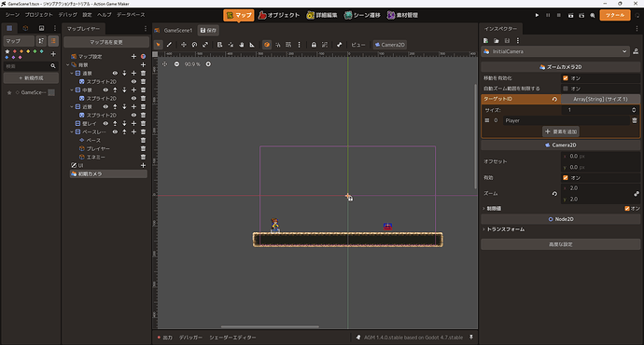Open the デバッグ menu

67,15
